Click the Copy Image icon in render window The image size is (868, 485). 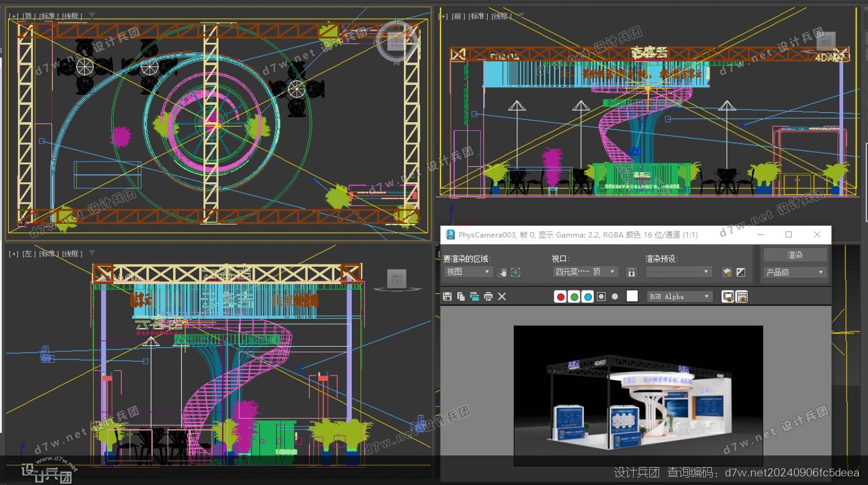click(x=461, y=296)
